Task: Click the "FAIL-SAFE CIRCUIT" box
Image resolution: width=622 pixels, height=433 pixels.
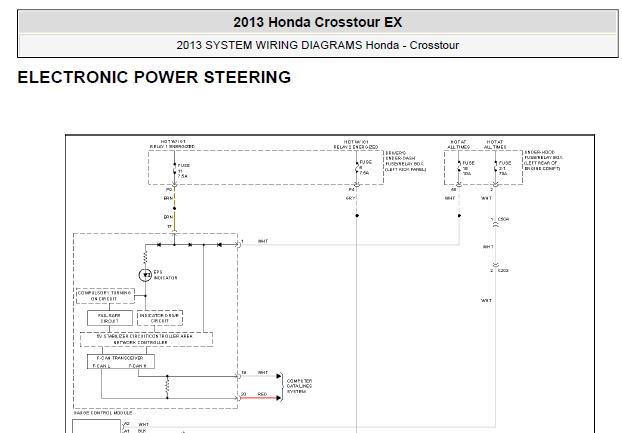Action: 109,318
